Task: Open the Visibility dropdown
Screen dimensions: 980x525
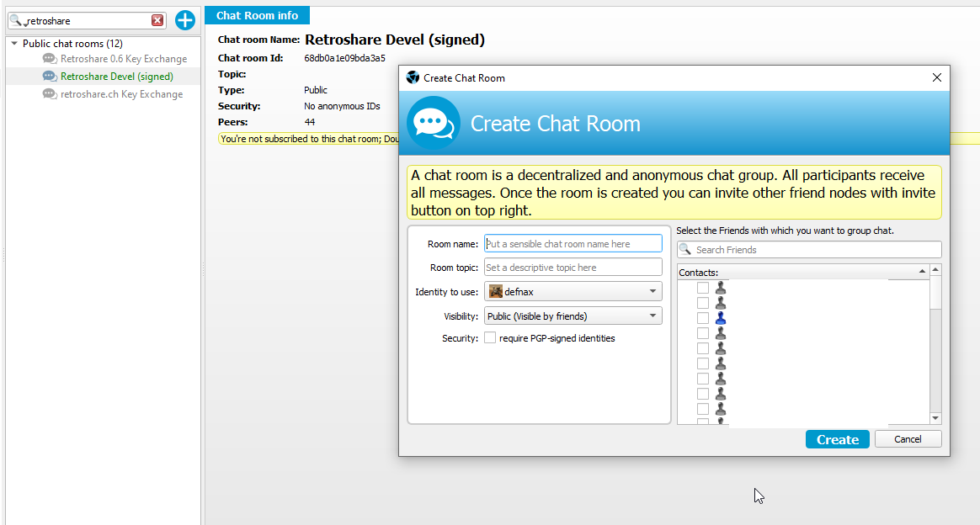Action: click(573, 316)
